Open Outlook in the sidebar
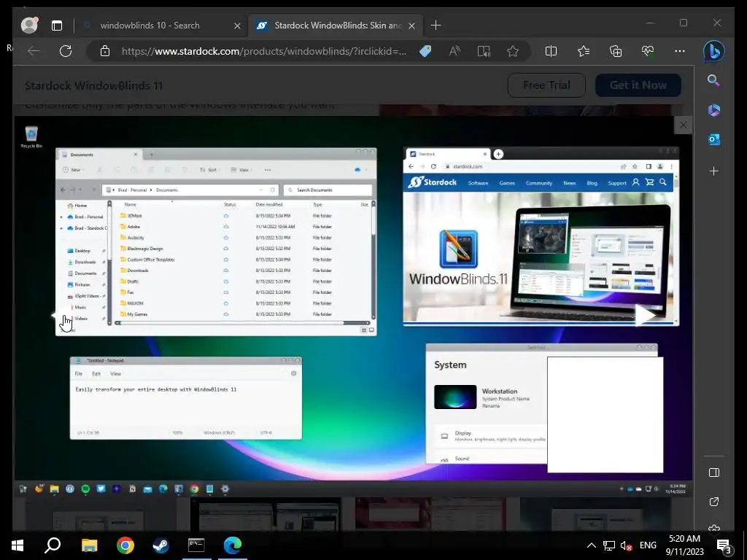Viewport: 747px width, 560px height. [713, 139]
